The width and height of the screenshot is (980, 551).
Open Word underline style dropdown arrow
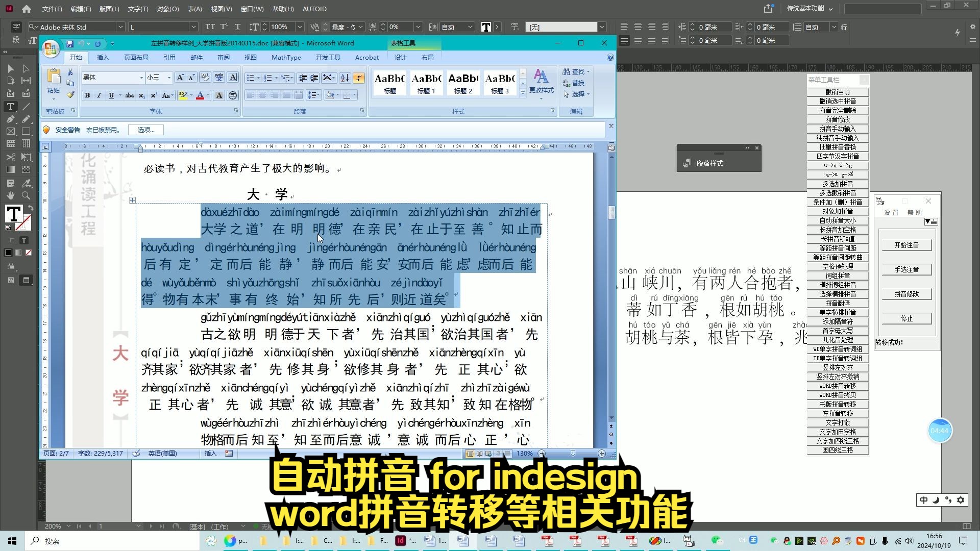click(120, 95)
